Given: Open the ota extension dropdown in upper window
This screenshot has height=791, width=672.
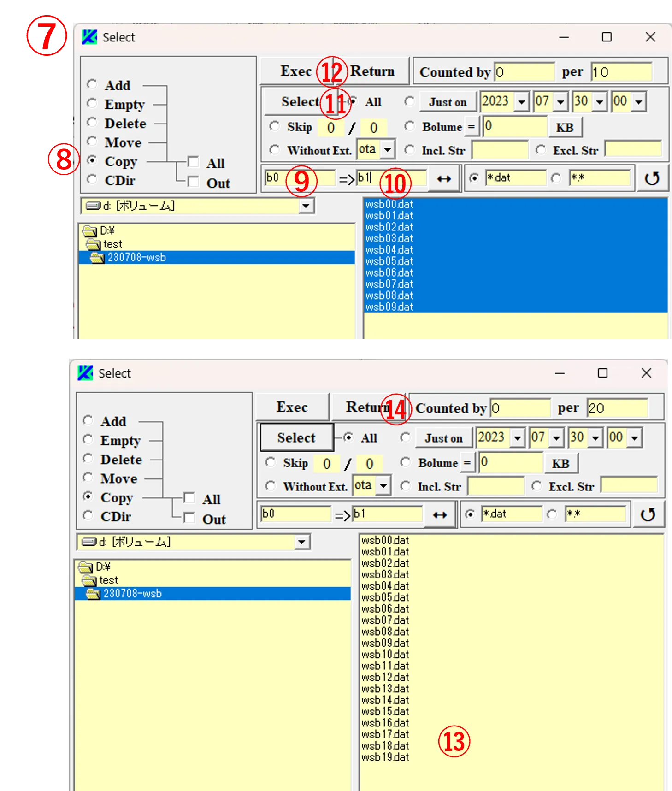Looking at the screenshot, I should pyautogui.click(x=388, y=150).
